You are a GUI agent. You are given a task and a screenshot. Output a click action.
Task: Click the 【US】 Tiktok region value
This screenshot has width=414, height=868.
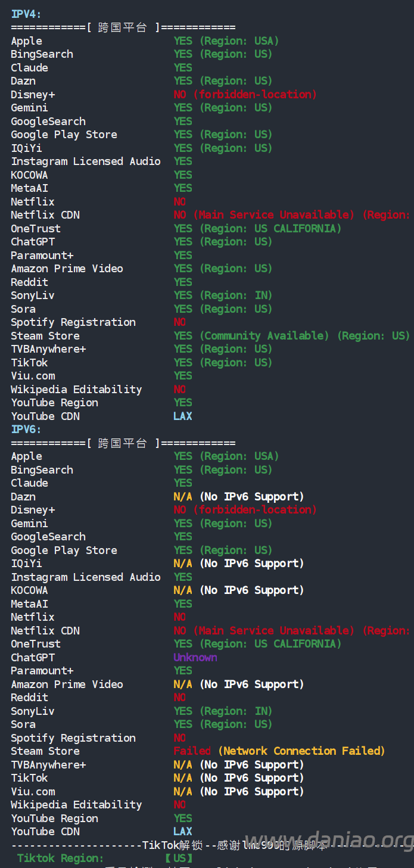pyautogui.click(x=179, y=858)
